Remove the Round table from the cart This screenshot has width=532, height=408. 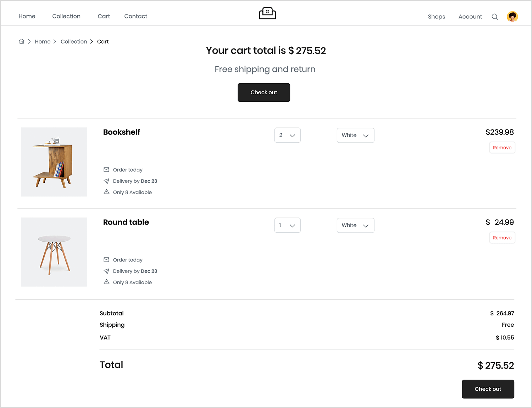pyautogui.click(x=502, y=238)
